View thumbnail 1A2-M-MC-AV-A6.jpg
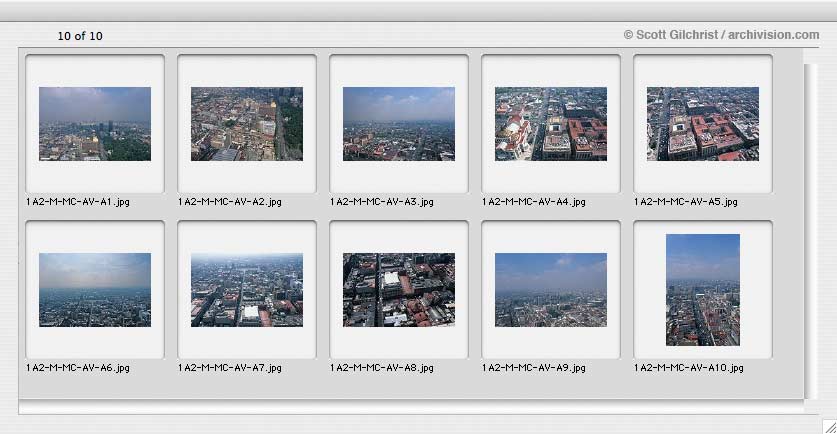 point(95,290)
